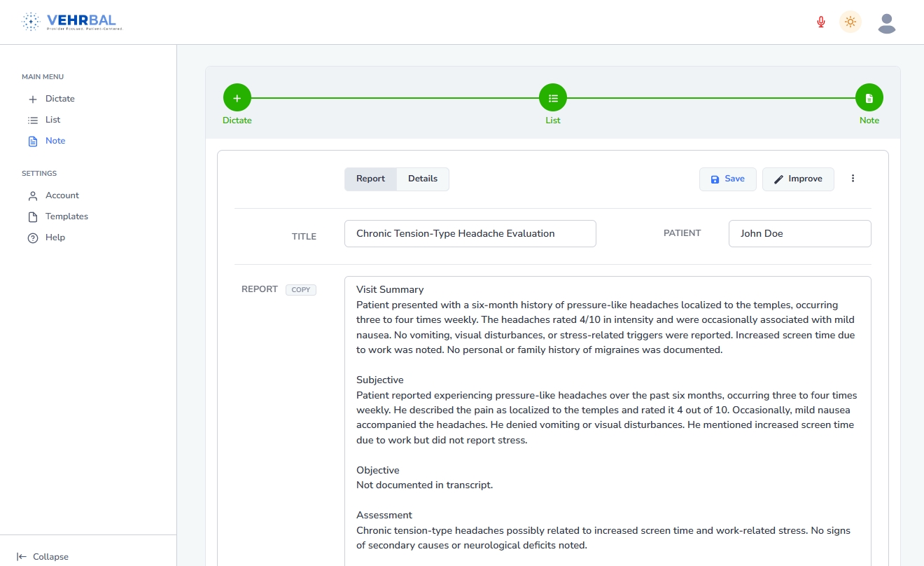924x566 pixels.
Task: Open the user profile avatar menu
Action: pyautogui.click(x=886, y=23)
